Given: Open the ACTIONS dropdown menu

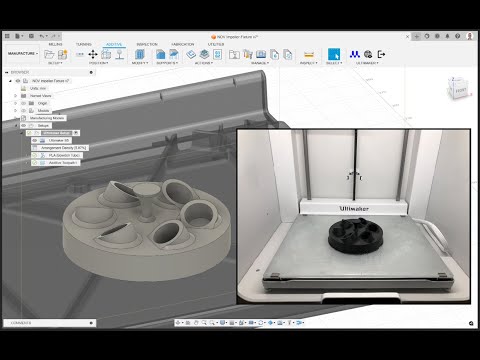Looking at the screenshot, I should tap(203, 63).
